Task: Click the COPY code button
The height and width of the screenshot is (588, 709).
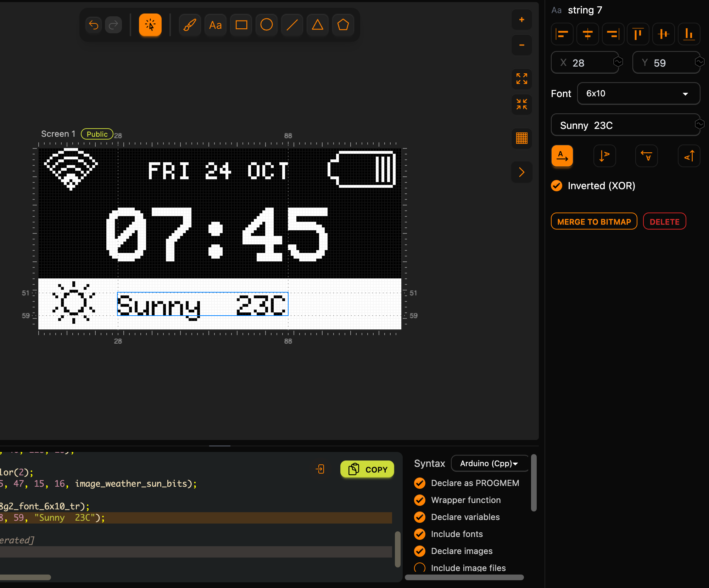Action: pyautogui.click(x=367, y=469)
